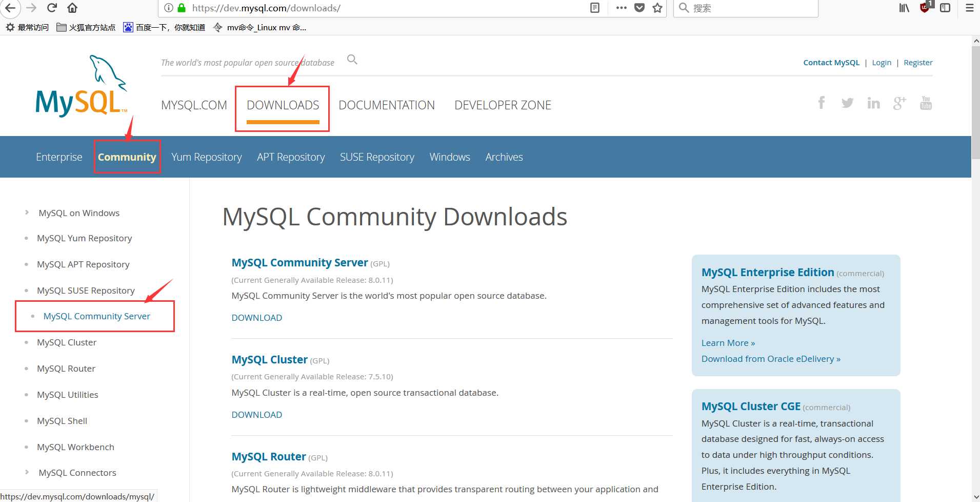The image size is (980, 502).
Task: Click Download from Oracle eDelivery link
Action: point(771,359)
